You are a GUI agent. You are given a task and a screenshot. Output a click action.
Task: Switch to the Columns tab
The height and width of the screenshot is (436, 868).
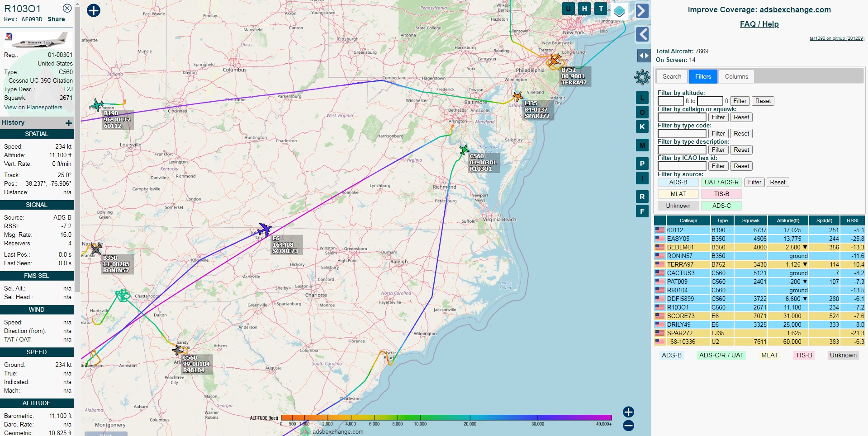[736, 76]
